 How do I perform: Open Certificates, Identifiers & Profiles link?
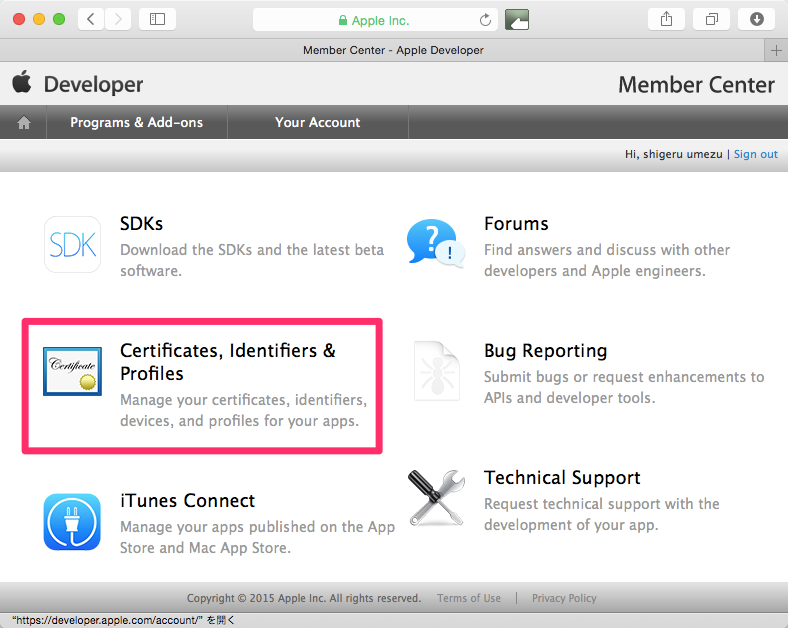pyautogui.click(x=228, y=362)
